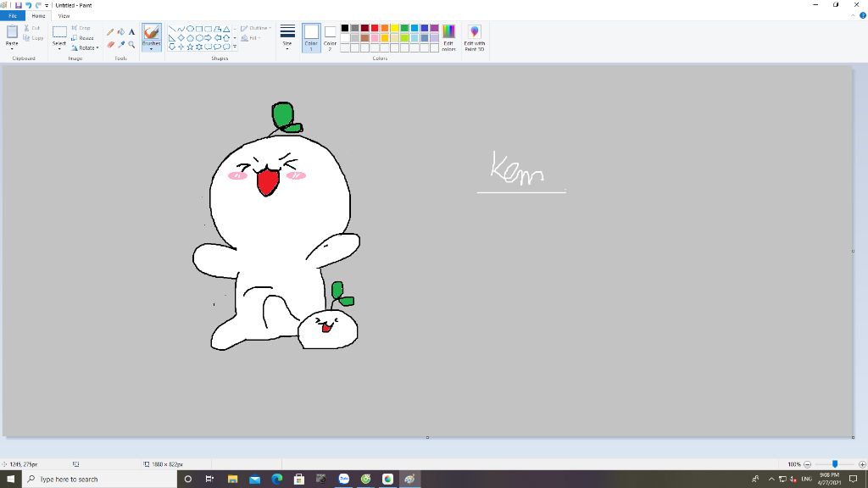This screenshot has height=488, width=868.
Task: Open the Select dropdown arrow
Action: click(59, 47)
